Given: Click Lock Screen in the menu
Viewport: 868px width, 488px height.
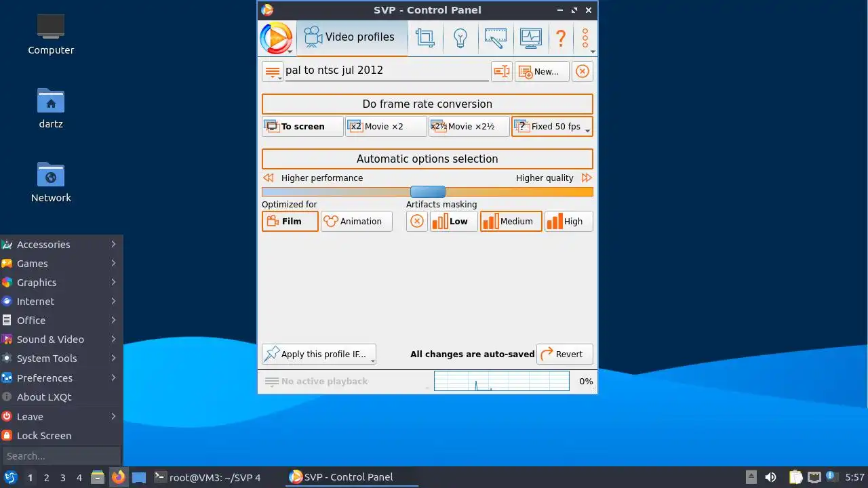Looking at the screenshot, I should pyautogui.click(x=61, y=436).
